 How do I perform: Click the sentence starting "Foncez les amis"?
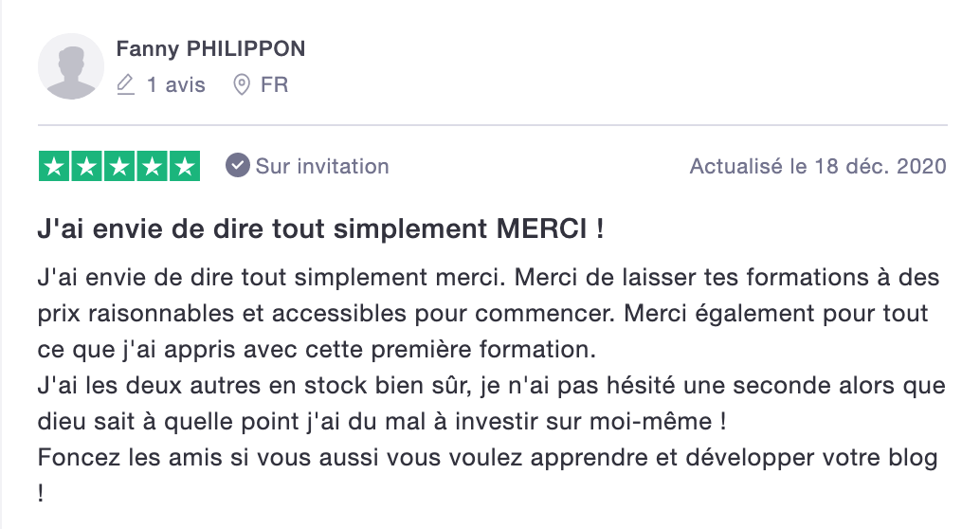click(488, 458)
